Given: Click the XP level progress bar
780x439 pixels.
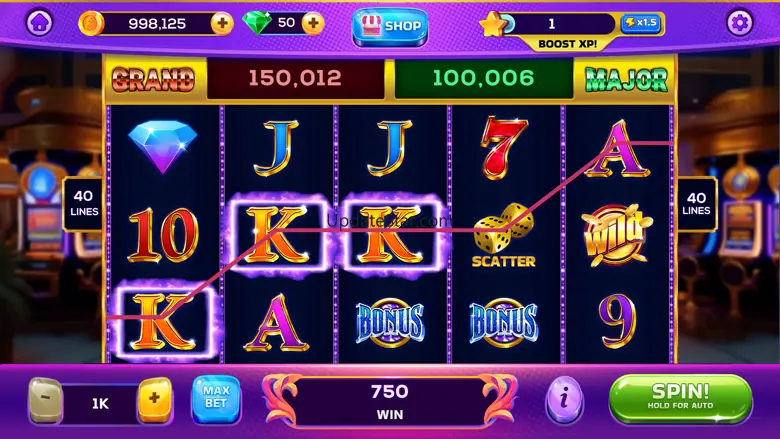Looking at the screenshot, I should coord(559,23).
